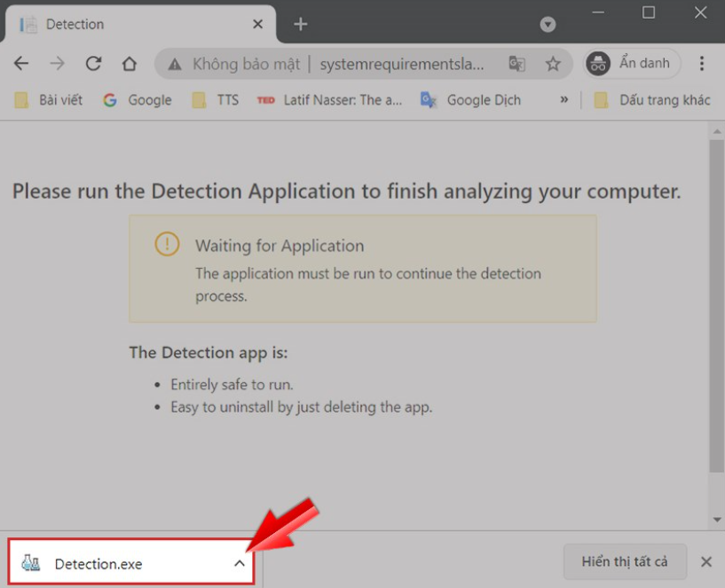Click the scrollbar down arrow
The width and height of the screenshot is (725, 588).
click(717, 520)
